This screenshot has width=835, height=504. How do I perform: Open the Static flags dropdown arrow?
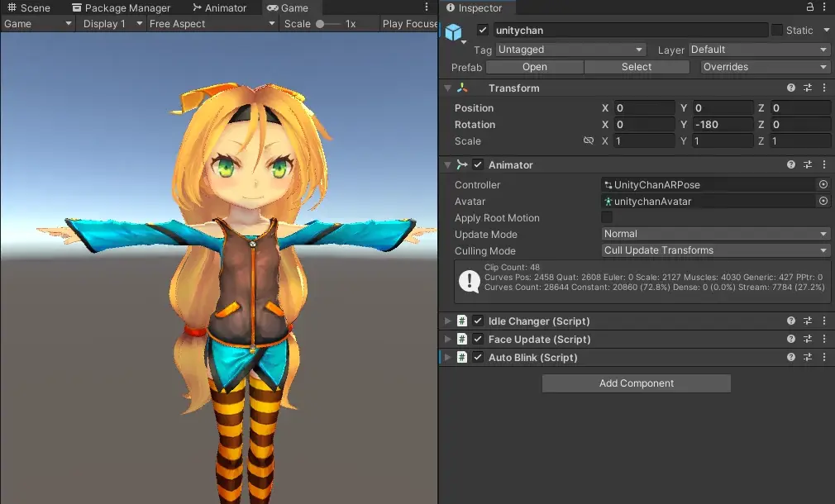(x=826, y=31)
